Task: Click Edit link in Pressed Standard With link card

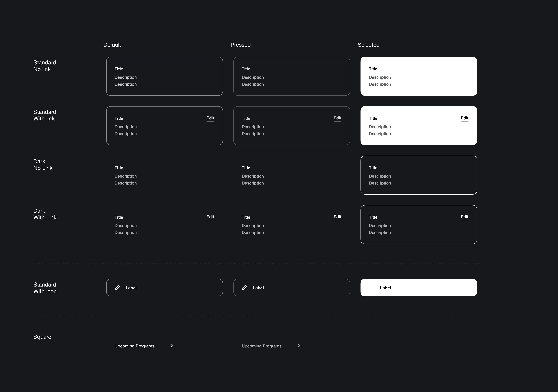Action: coord(337,118)
